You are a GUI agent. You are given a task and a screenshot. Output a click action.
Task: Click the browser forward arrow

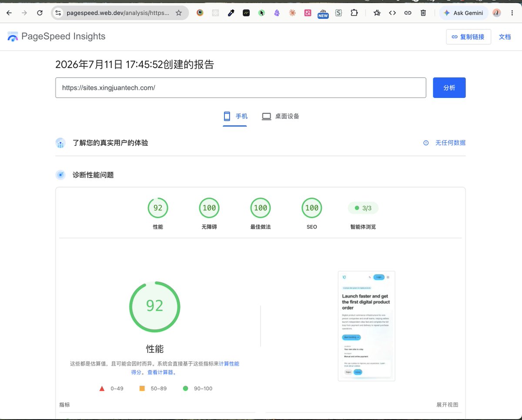point(24,13)
